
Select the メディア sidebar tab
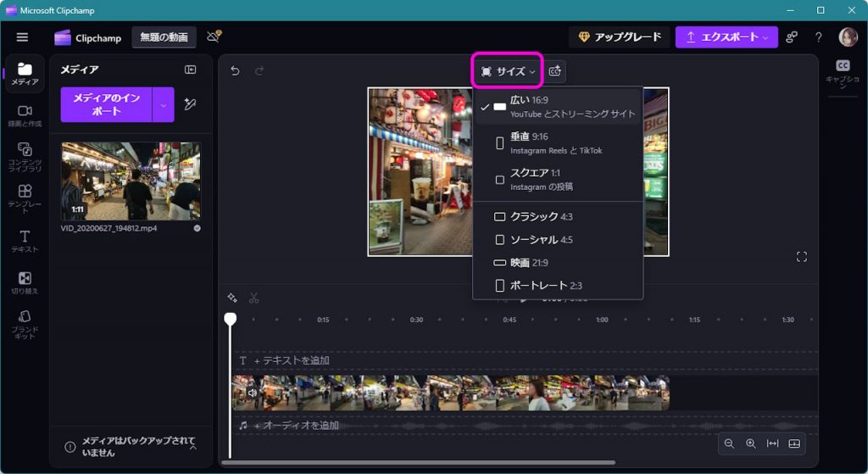(25, 75)
